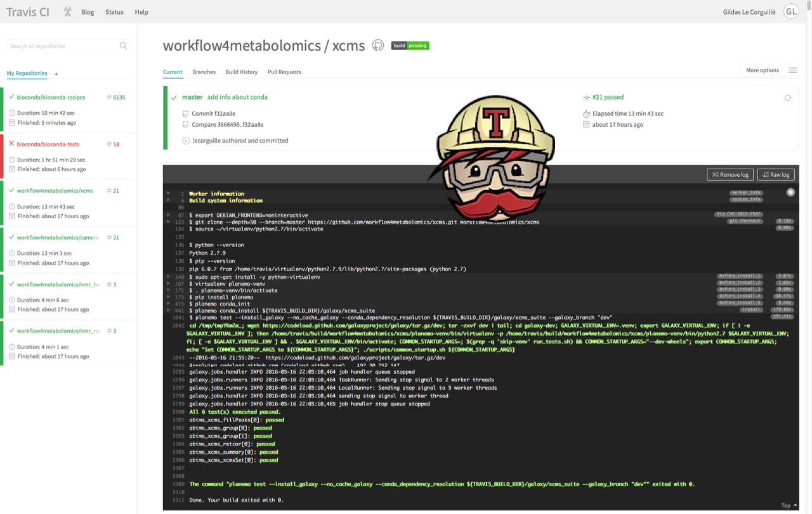Open the workflow4metabolomics/camera repository
Viewport: 812px width, 514px height.
point(58,237)
